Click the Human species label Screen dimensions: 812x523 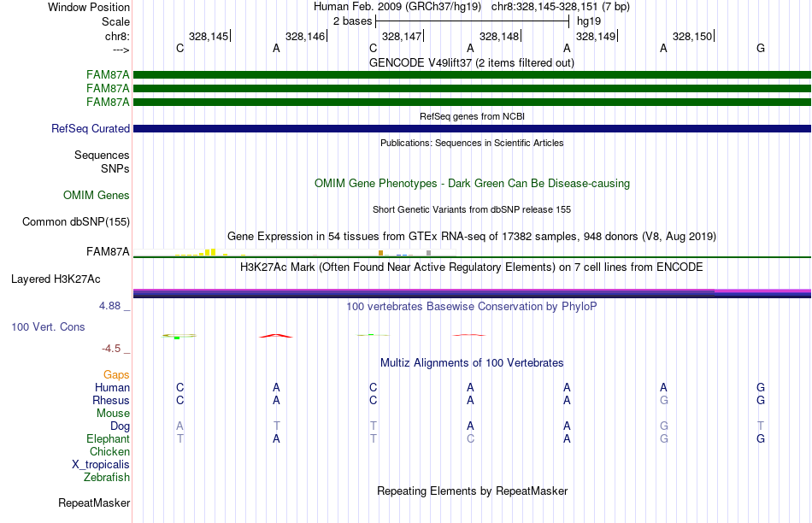click(x=112, y=387)
